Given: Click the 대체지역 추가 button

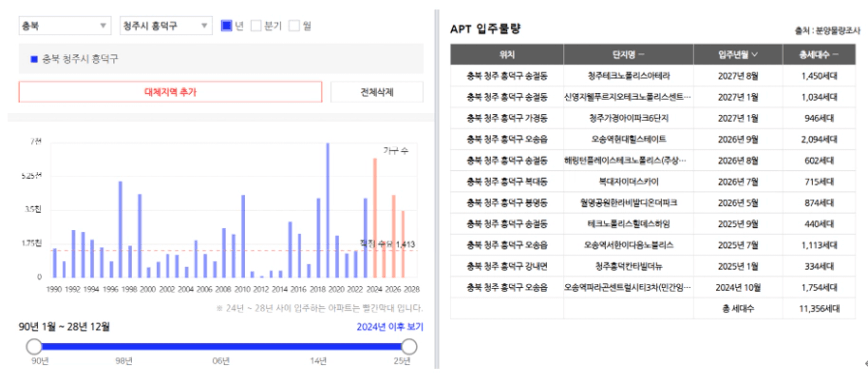Looking at the screenshot, I should point(170,92).
